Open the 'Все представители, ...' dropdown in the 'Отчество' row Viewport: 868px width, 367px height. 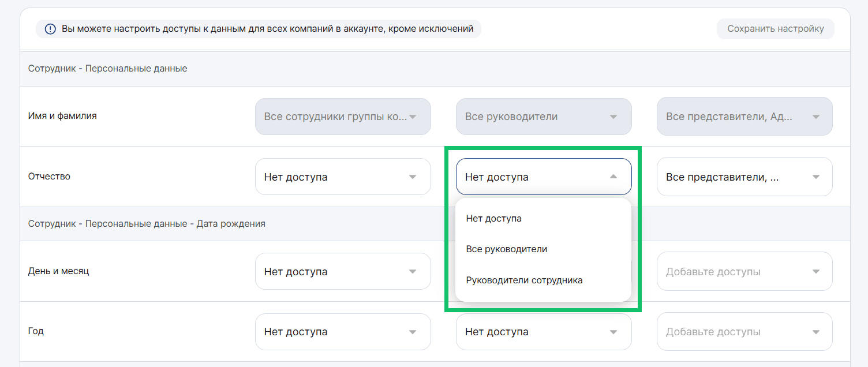click(x=744, y=177)
